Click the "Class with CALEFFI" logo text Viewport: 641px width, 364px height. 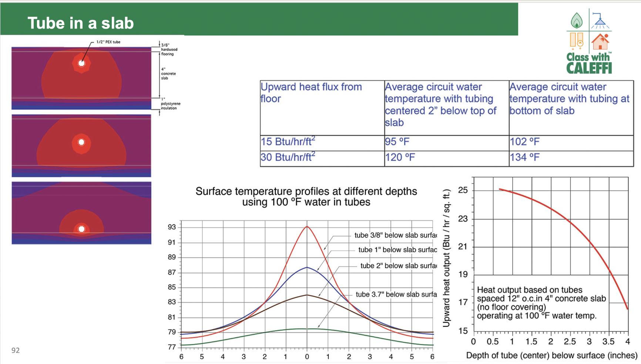(589, 63)
